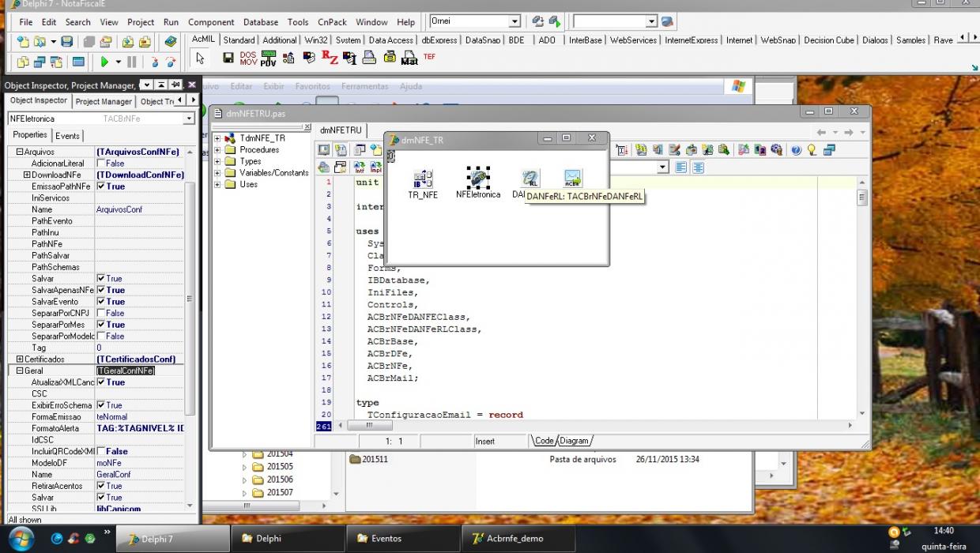Click the Pause execution toolbar icon
Viewport: 980px width, 553px height.
click(132, 62)
